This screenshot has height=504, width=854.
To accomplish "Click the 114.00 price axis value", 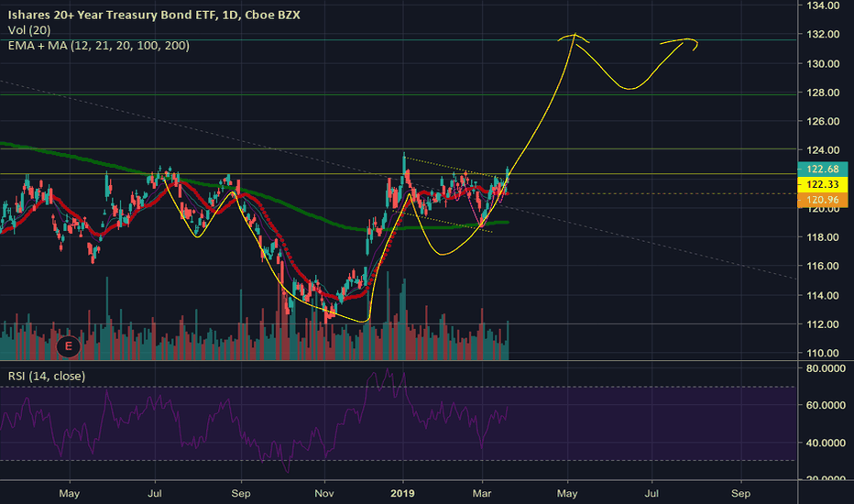I will click(x=823, y=295).
